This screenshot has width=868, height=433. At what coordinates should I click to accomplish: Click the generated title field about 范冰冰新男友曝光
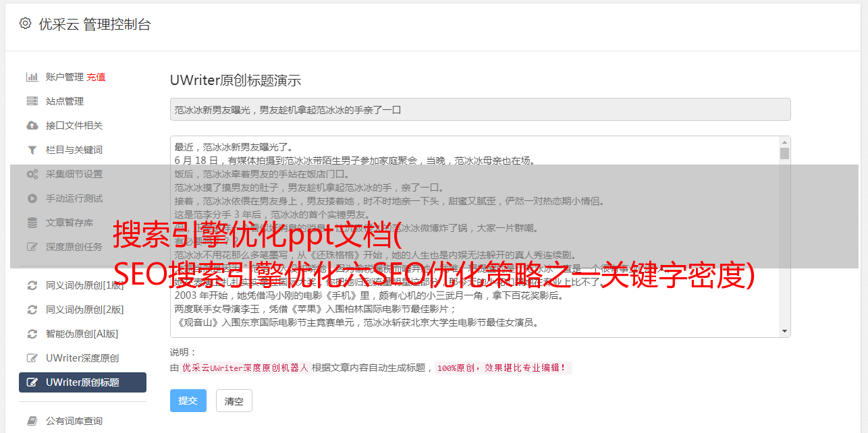tap(480, 109)
